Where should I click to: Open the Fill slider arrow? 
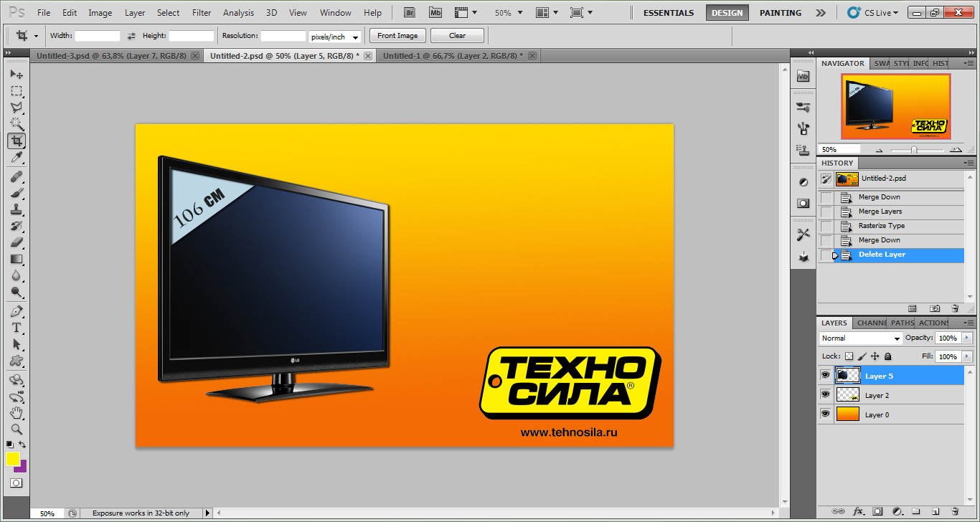pyautogui.click(x=966, y=356)
